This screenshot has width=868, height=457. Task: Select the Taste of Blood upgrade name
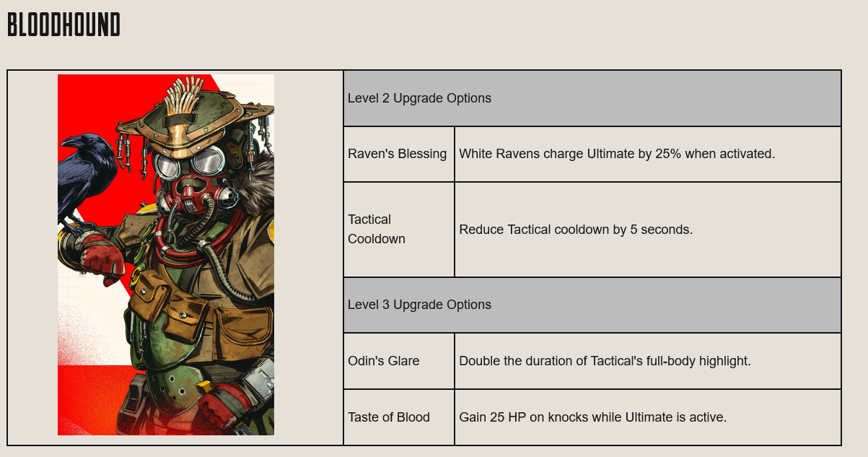click(x=388, y=417)
